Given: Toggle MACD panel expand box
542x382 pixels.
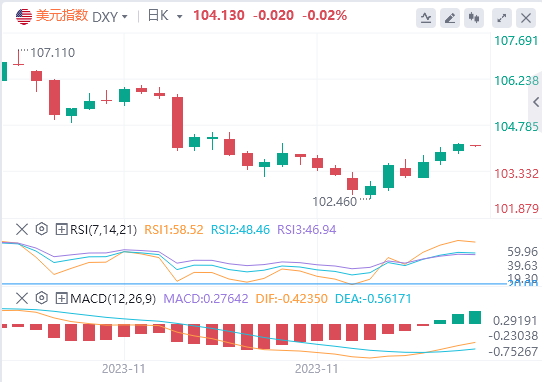Looking at the screenshot, I should click(x=61, y=298).
